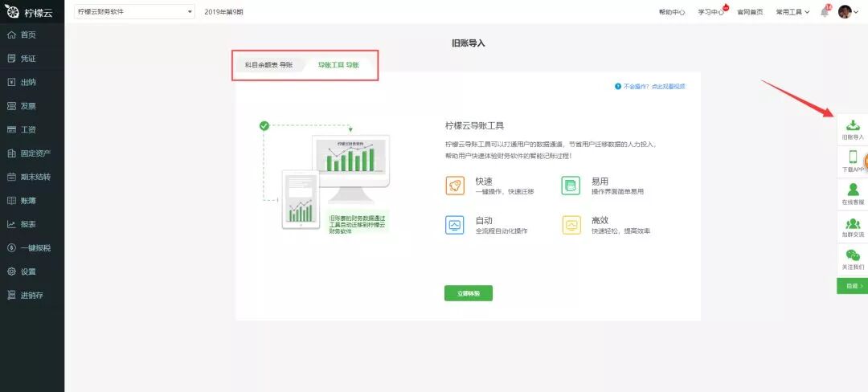Image resolution: width=868 pixels, height=392 pixels.
Task: Click the 快速 rocket feature icon
Action: (455, 186)
